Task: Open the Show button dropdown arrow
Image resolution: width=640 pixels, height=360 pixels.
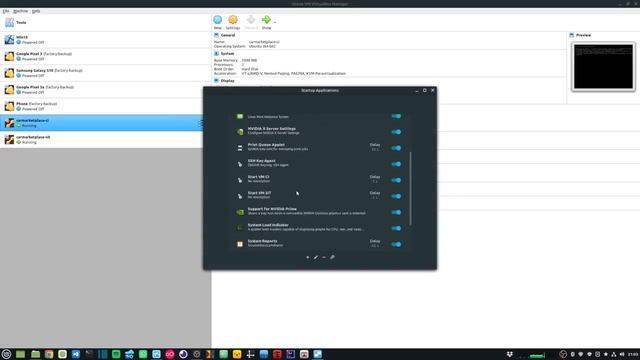Action: (x=275, y=22)
